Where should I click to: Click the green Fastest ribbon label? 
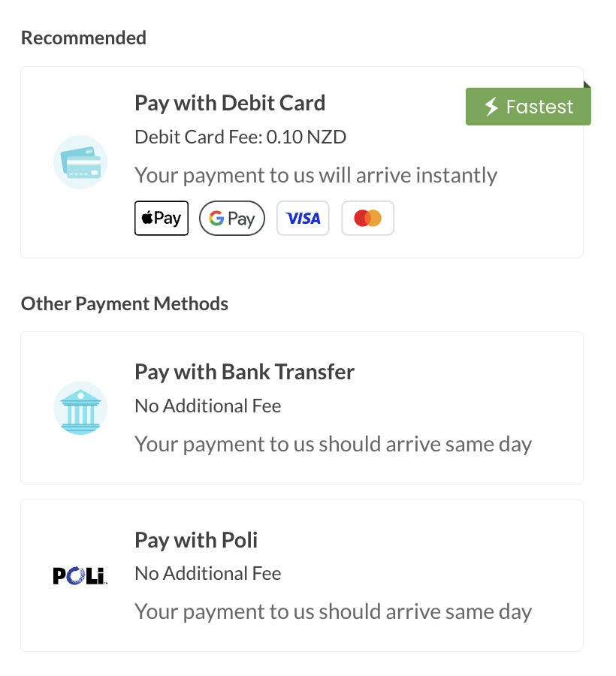click(528, 107)
